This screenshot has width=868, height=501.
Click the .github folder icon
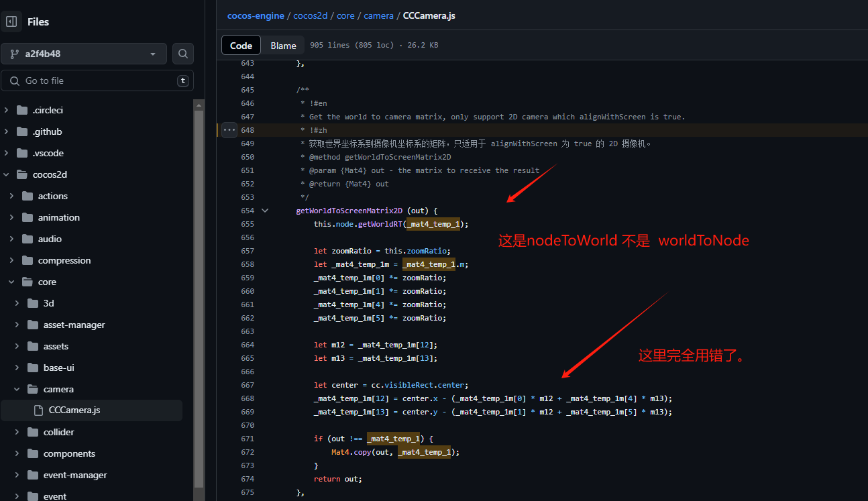(22, 131)
